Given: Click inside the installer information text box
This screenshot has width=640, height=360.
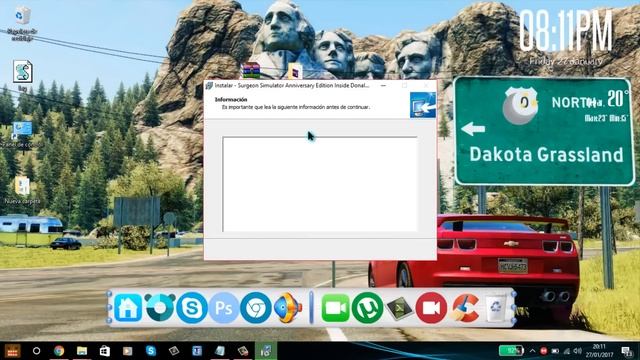Looking at the screenshot, I should (320, 184).
